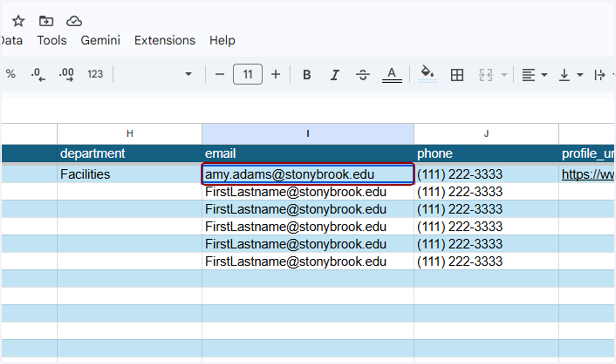Viewport: 616px width, 364px height.
Task: Open the Help menu
Action: pos(222,41)
